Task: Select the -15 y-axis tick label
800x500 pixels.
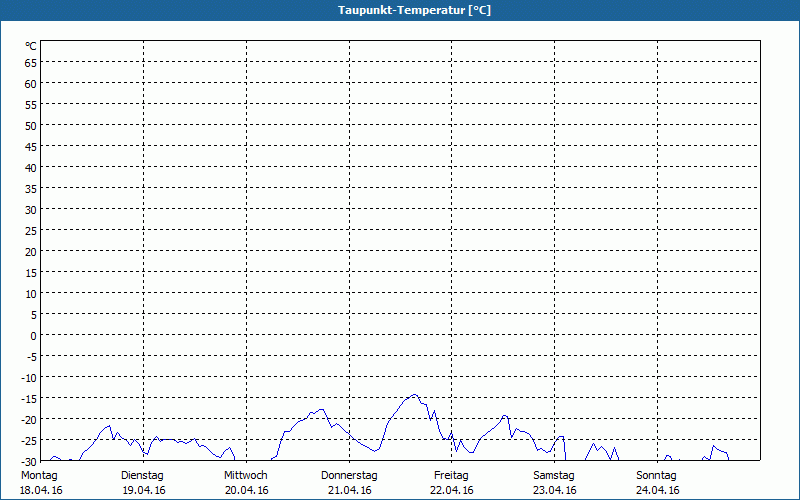Action: [29, 398]
